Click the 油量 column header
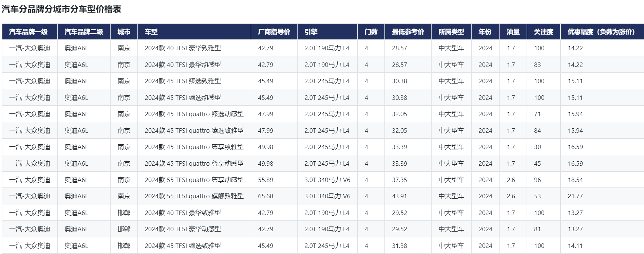 coord(513,32)
